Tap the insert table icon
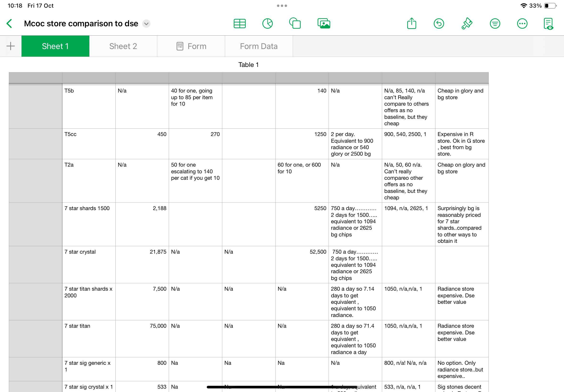The height and width of the screenshot is (392, 564). pyautogui.click(x=239, y=24)
